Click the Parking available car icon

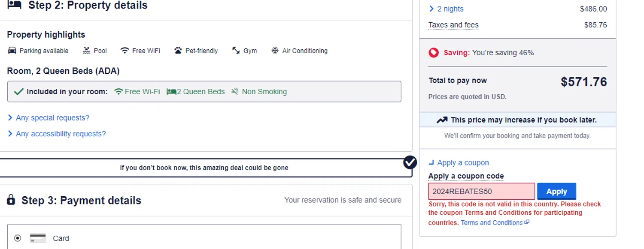pos(12,51)
